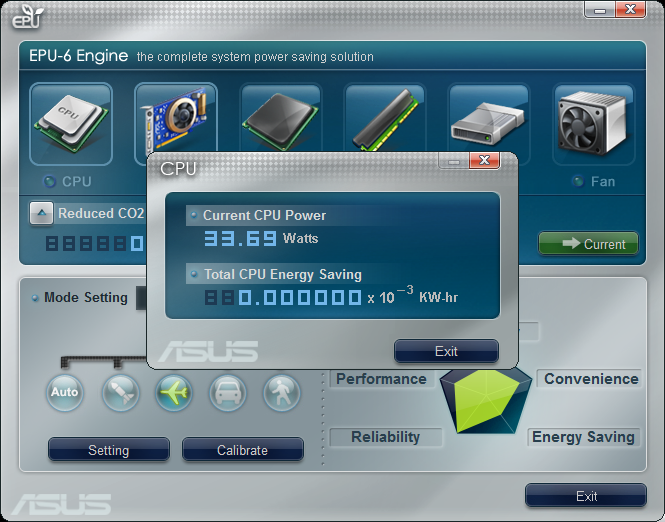665x522 pixels.
Task: Select the walking max power saving mode
Action: [x=282, y=393]
